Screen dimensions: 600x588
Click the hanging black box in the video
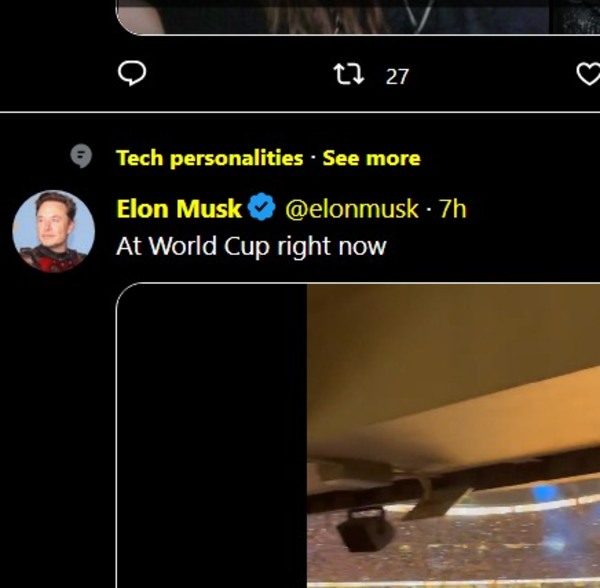coord(366,529)
